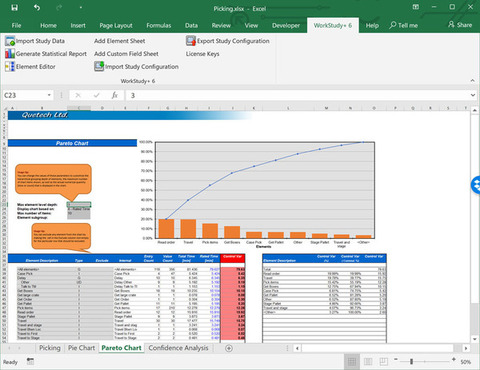
Task: Click Generate Statistical Report icon
Action: coord(10,54)
